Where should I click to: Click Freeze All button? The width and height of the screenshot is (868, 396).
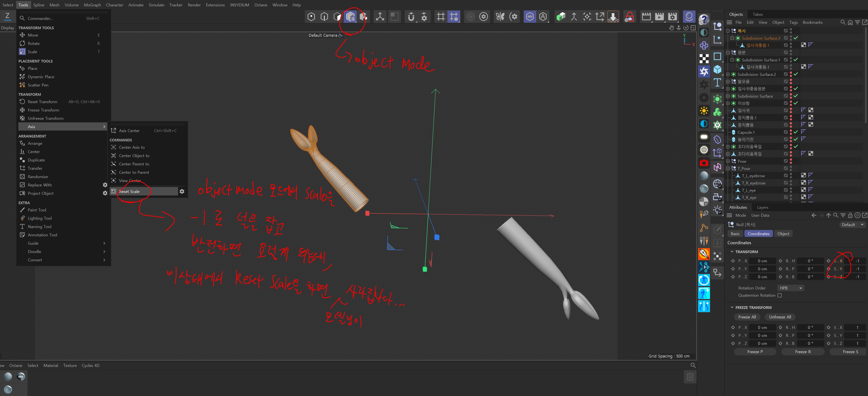point(747,317)
